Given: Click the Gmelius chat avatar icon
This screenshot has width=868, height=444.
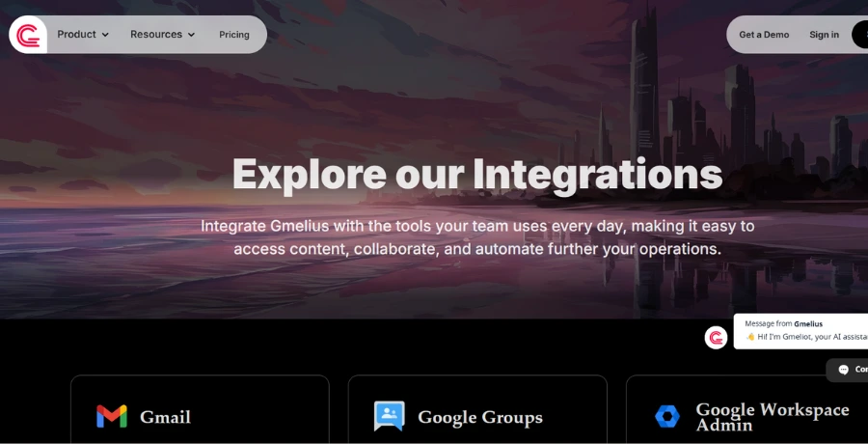Looking at the screenshot, I should [x=716, y=338].
